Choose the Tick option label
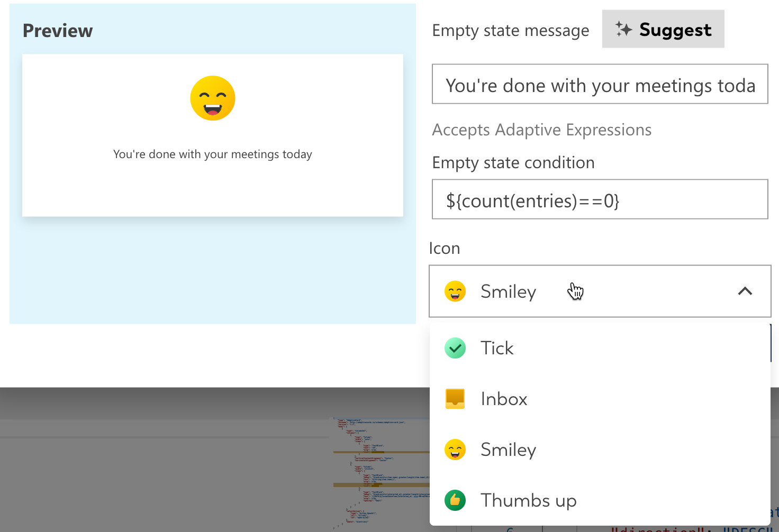Viewport: 779px width, 532px height. [497, 348]
